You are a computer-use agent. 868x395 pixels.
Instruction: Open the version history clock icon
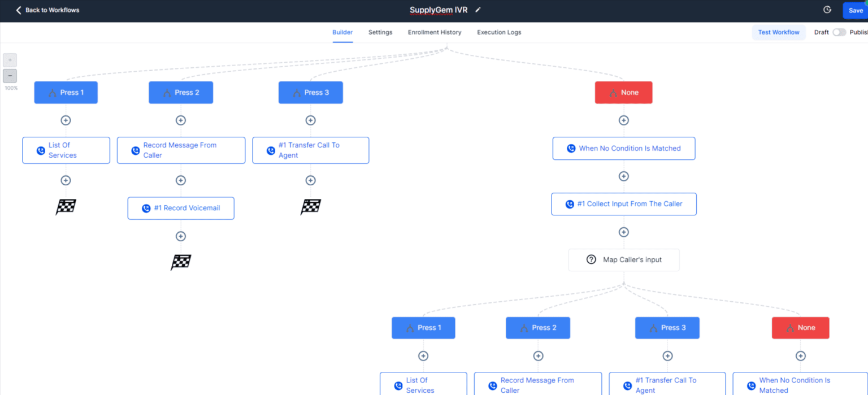(827, 10)
